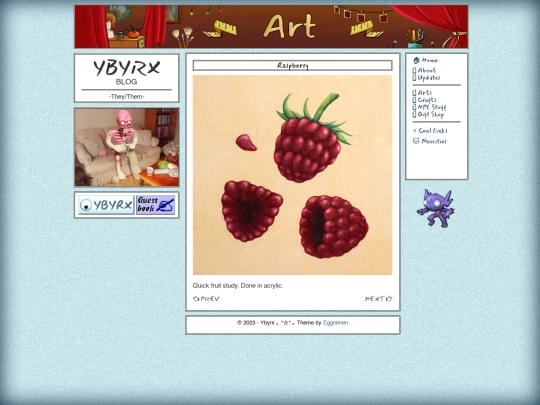Navigate to the Arts section
This screenshot has width=540, height=405.
pyautogui.click(x=425, y=93)
